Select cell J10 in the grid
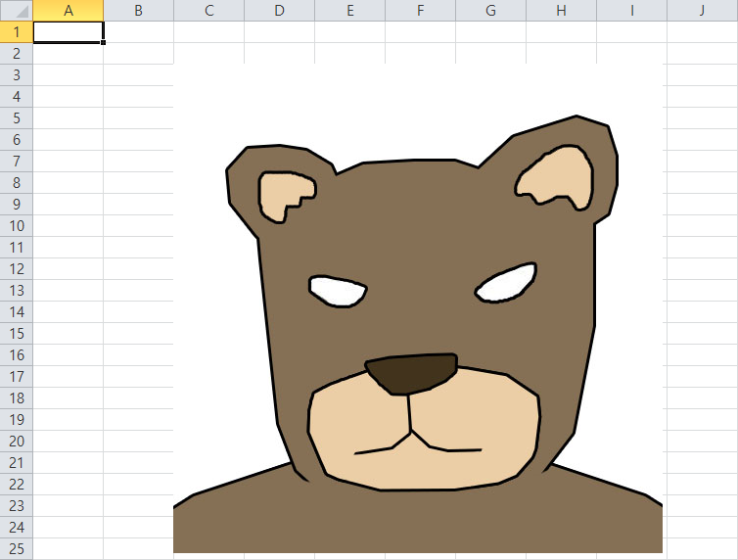 702,225
